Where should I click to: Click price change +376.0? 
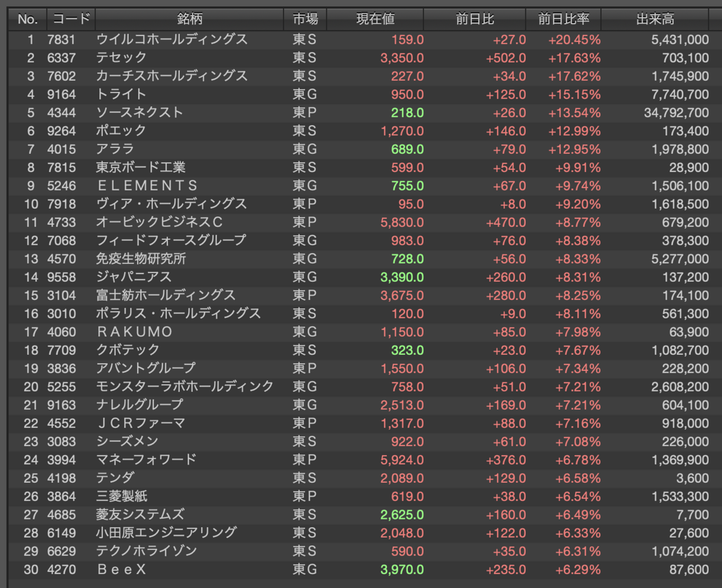click(505, 459)
